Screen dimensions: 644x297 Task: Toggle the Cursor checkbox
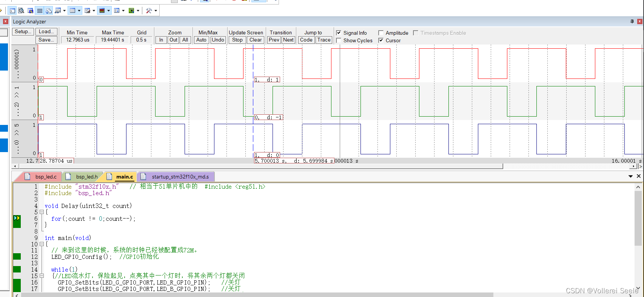coord(381,40)
